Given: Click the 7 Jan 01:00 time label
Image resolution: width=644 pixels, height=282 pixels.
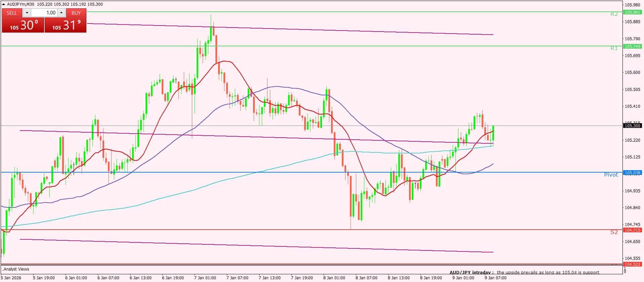Looking at the screenshot, I should (x=205, y=278).
